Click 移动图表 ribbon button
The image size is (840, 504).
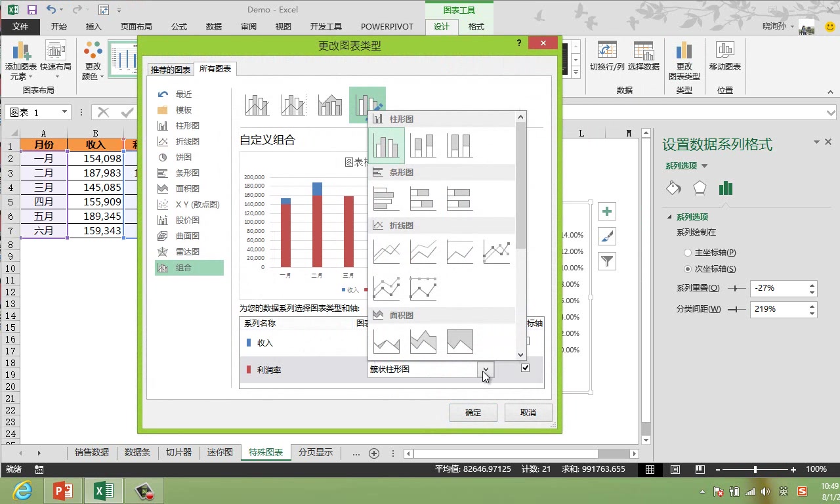click(x=725, y=56)
